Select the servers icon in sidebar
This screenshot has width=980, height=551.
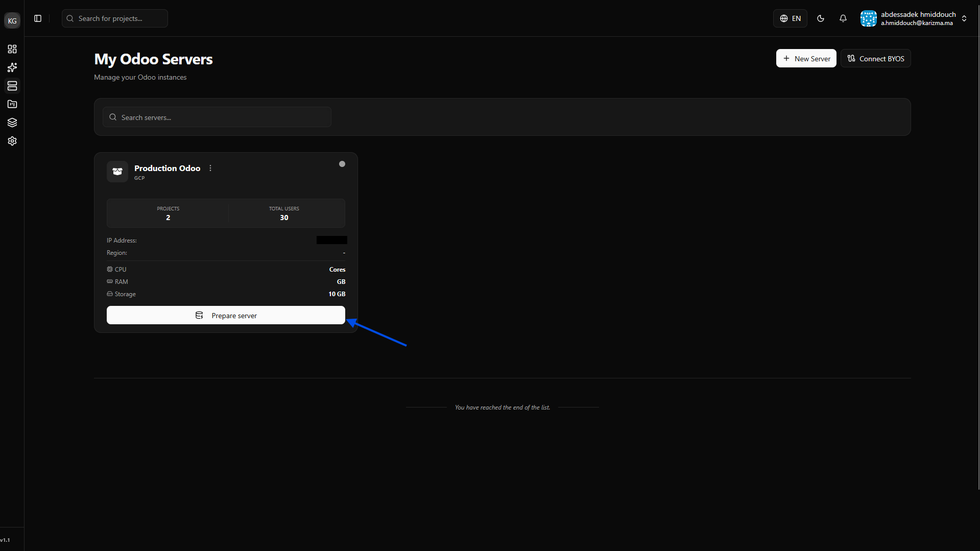pyautogui.click(x=12, y=86)
